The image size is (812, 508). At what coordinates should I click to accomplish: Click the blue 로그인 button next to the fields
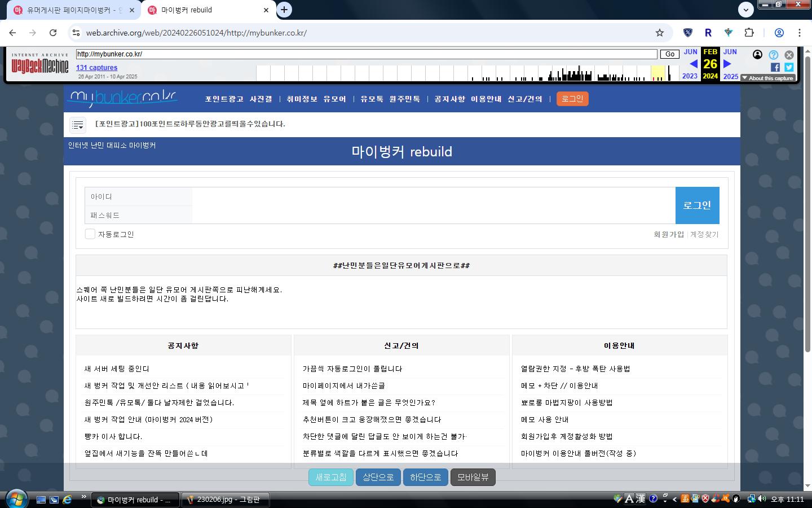pyautogui.click(x=697, y=205)
